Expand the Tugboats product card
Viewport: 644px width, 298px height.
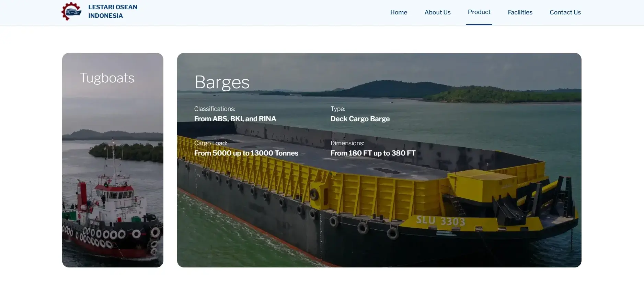coord(113,160)
